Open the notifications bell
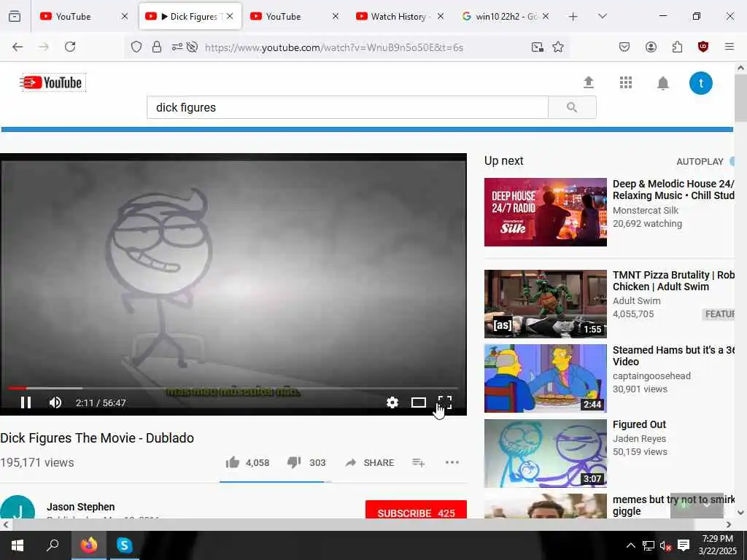Screen dimensions: 747x560 [x=662, y=83]
